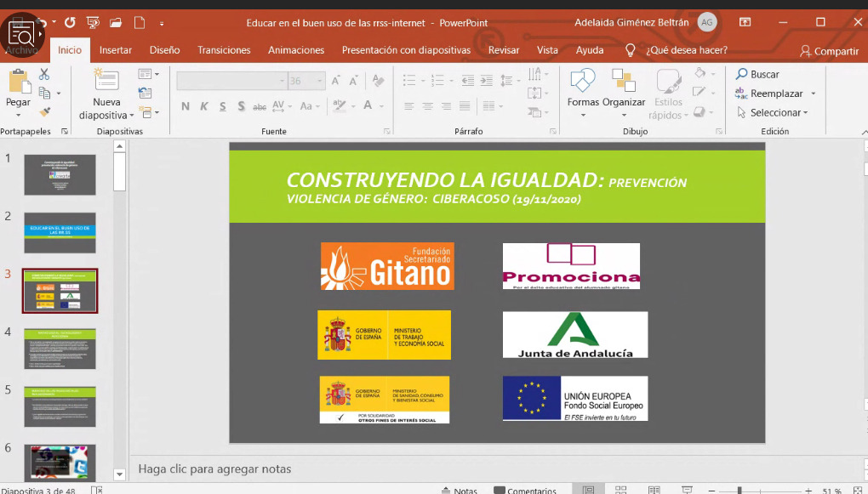Open the Fuente dialog launcher

(387, 132)
